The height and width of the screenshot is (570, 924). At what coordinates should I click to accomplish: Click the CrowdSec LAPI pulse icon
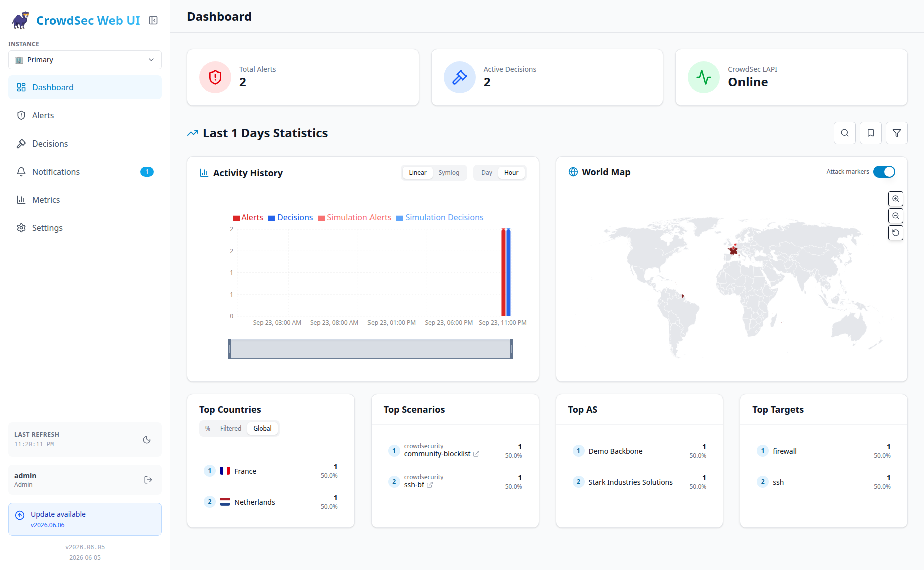pyautogui.click(x=704, y=77)
